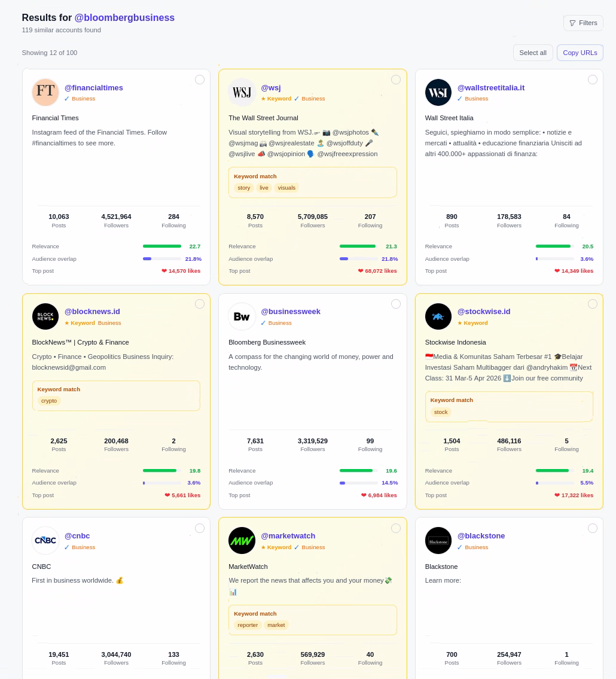Open the @bloombergbusiness link in heading

[x=124, y=18]
